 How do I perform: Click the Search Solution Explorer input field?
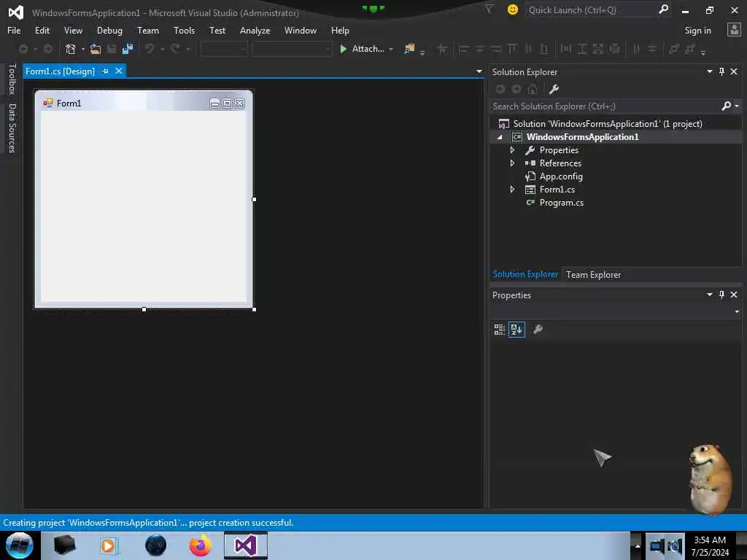tap(605, 106)
